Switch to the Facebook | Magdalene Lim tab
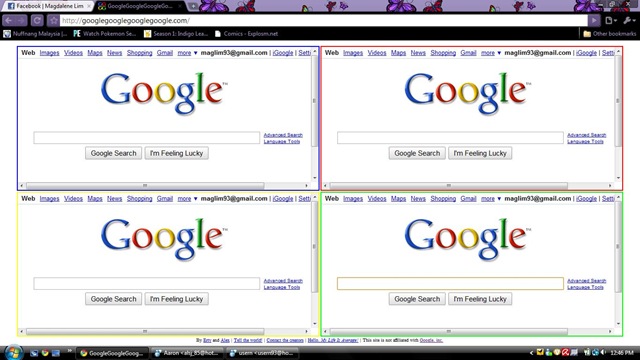The width and height of the screenshot is (640, 360). [49, 6]
